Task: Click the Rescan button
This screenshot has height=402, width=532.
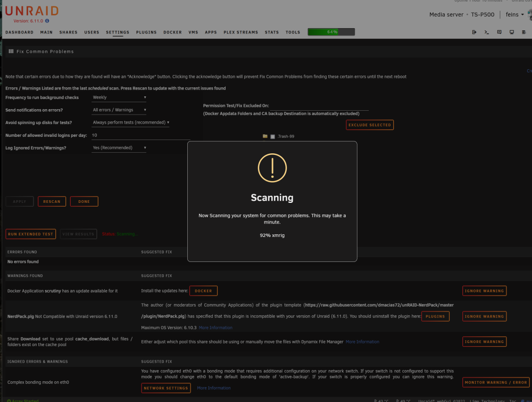Action: (x=52, y=201)
